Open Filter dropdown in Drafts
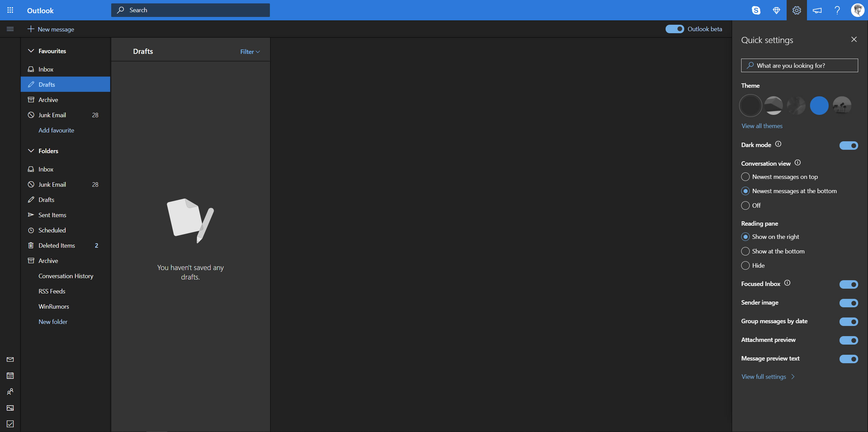 pyautogui.click(x=249, y=51)
